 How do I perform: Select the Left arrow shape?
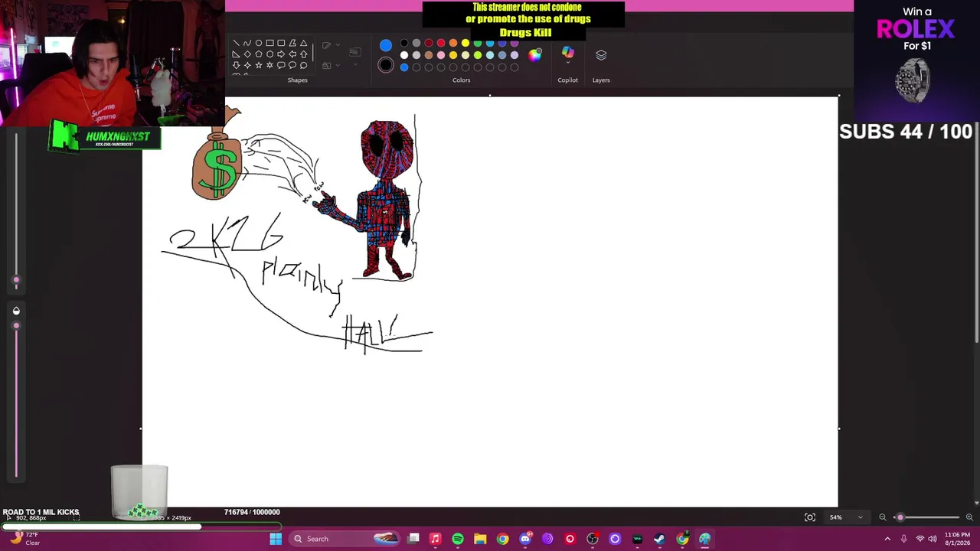point(292,54)
